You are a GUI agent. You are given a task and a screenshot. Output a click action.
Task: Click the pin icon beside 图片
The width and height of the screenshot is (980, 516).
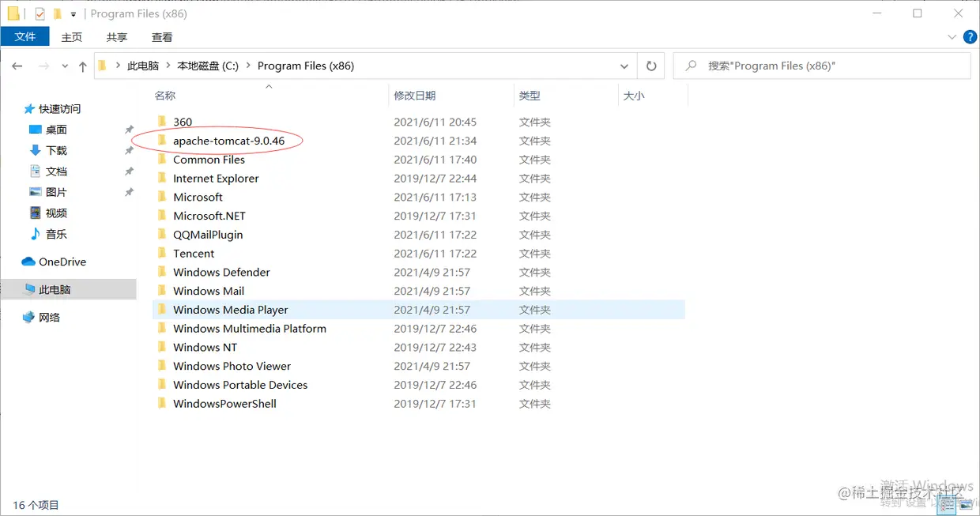click(x=129, y=192)
